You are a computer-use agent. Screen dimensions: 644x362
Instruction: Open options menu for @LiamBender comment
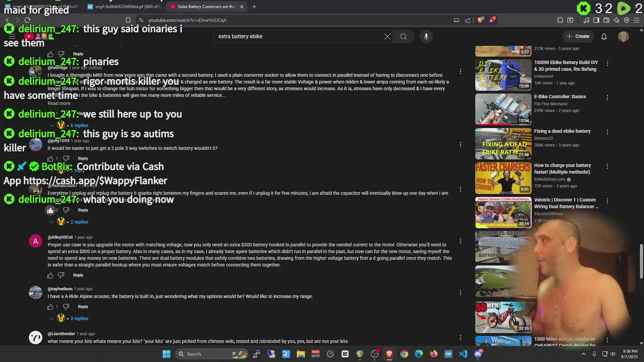click(460, 337)
